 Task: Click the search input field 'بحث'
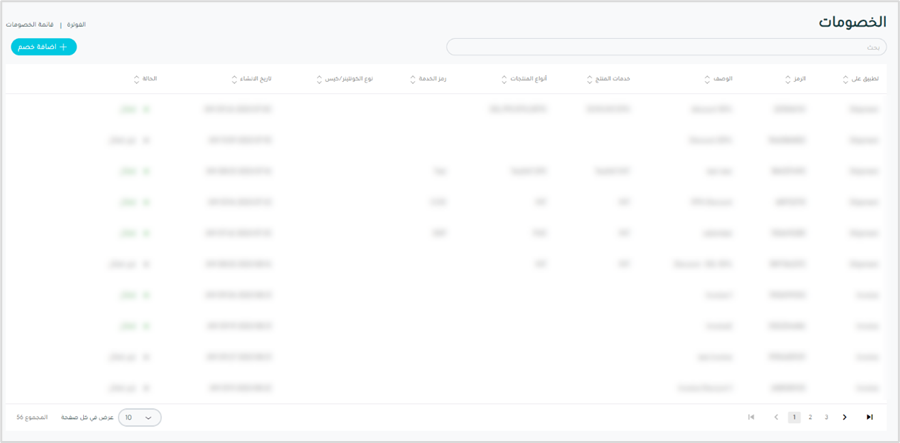665,47
